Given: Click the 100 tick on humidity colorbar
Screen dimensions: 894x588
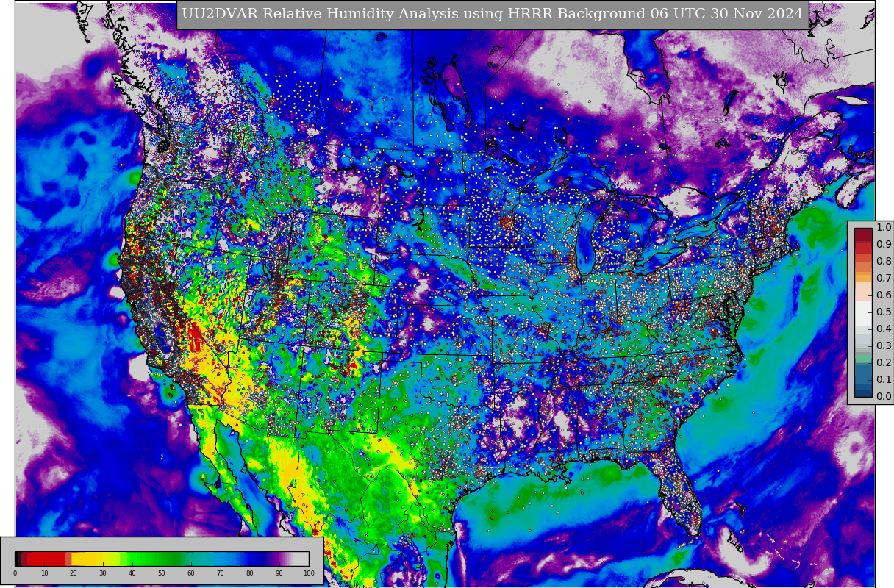Looking at the screenshot, I should click(309, 573).
